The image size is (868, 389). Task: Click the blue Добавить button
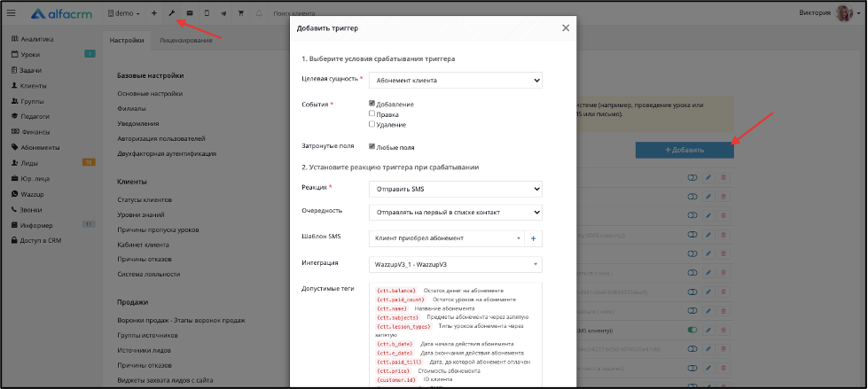(684, 150)
